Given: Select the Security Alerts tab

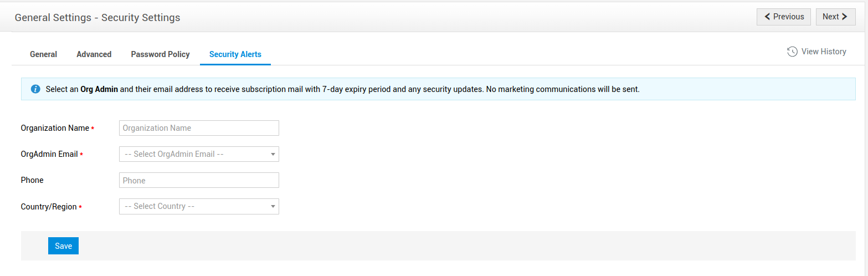Looking at the screenshot, I should pos(235,54).
